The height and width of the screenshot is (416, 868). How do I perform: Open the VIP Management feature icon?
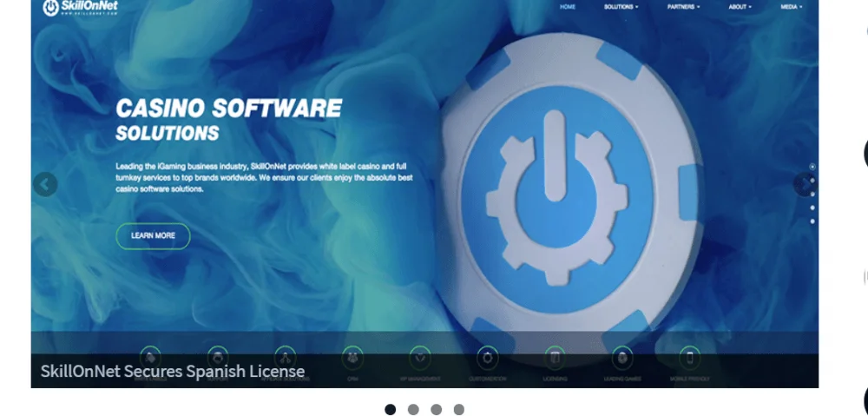[x=419, y=358]
